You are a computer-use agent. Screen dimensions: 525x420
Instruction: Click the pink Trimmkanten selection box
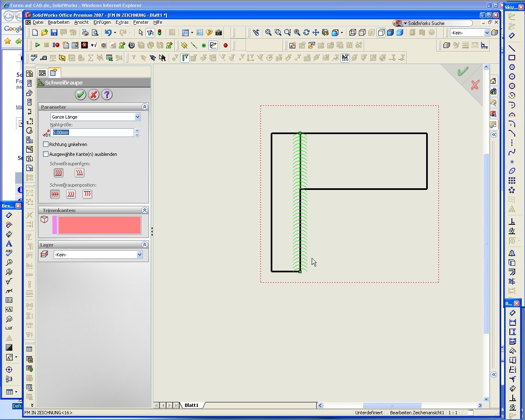(99, 225)
